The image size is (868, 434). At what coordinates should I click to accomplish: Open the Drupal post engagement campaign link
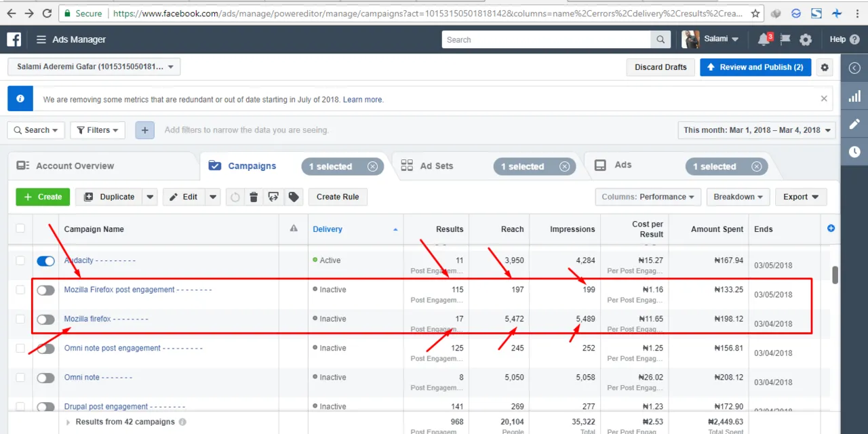point(125,407)
